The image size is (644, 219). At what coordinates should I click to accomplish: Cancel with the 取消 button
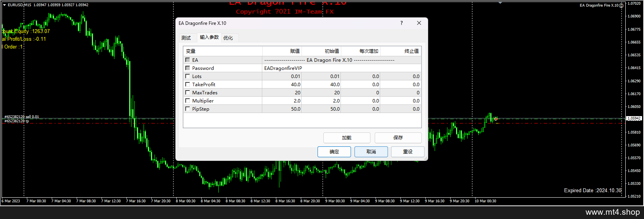(x=371, y=152)
